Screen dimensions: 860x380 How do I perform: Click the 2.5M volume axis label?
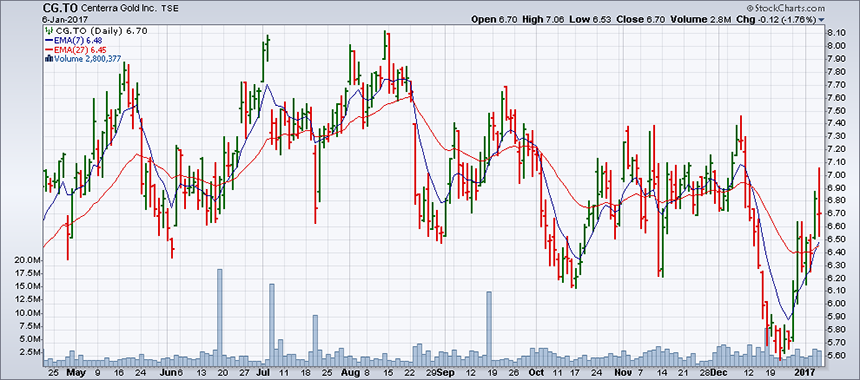(31, 353)
